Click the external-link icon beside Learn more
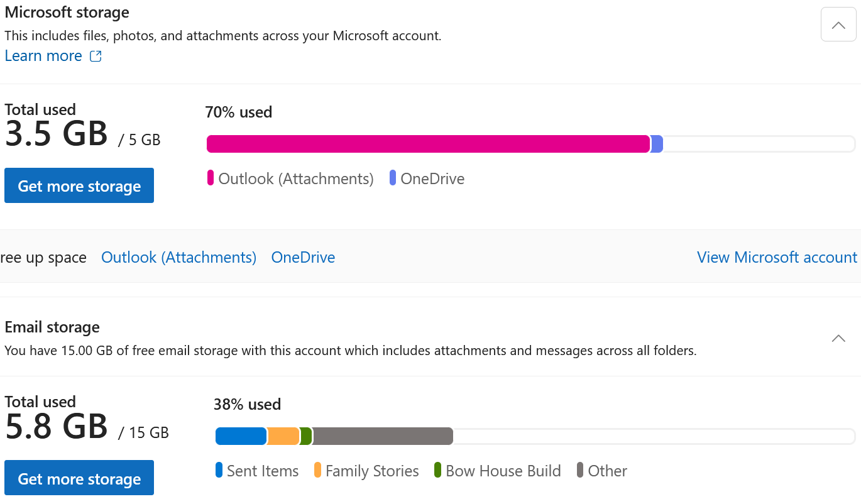 (x=96, y=56)
